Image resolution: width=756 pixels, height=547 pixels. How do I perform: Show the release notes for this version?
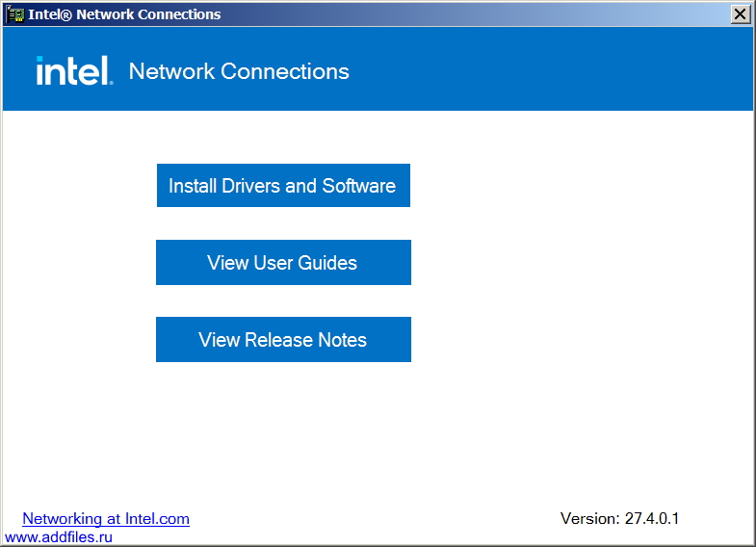(x=283, y=340)
